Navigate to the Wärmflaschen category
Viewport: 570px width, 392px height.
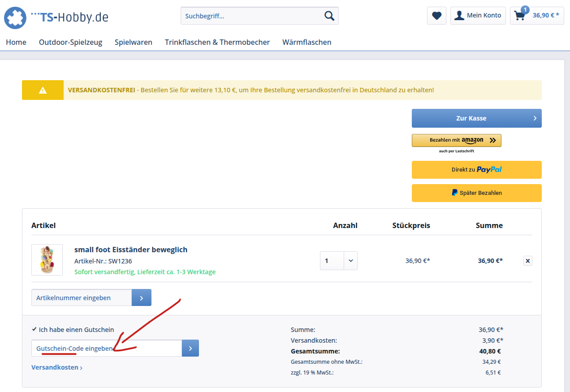[x=307, y=42]
